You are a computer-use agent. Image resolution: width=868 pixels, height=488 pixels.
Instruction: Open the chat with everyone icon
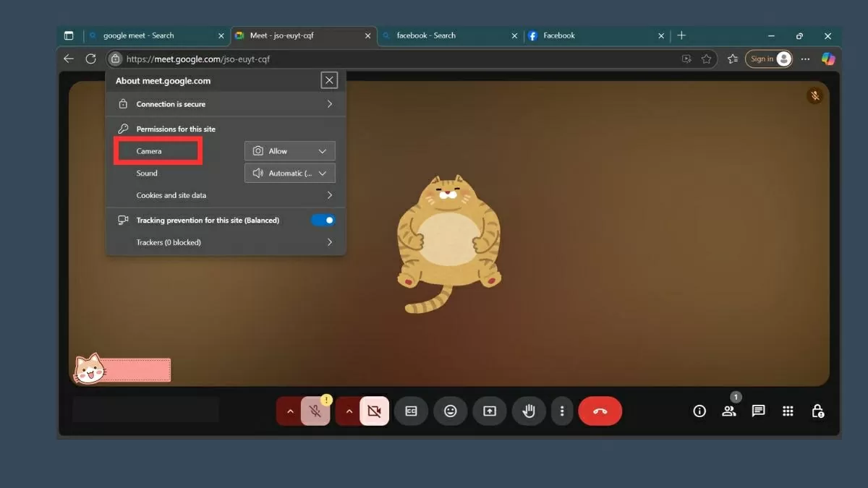[x=758, y=411]
